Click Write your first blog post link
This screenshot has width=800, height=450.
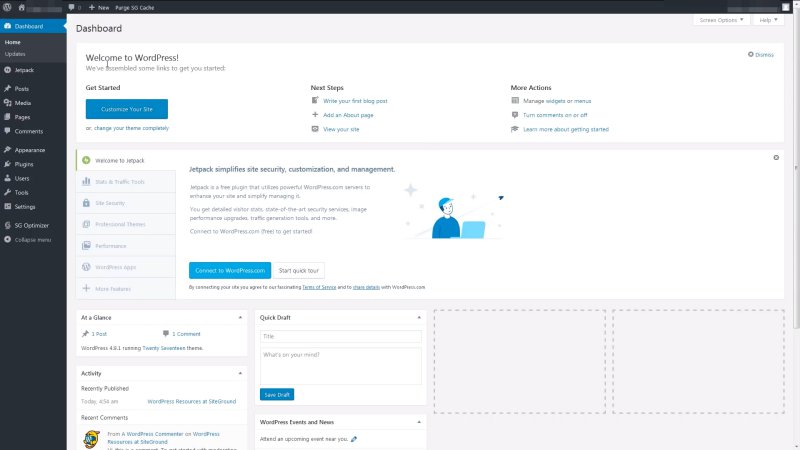(355, 101)
